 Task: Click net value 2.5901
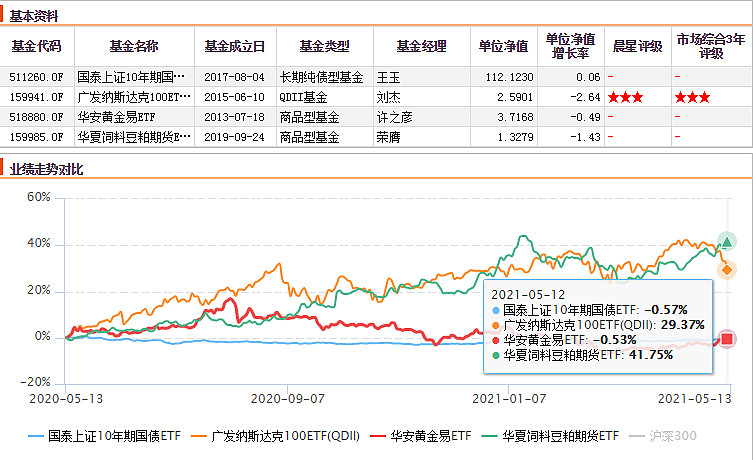click(x=515, y=97)
